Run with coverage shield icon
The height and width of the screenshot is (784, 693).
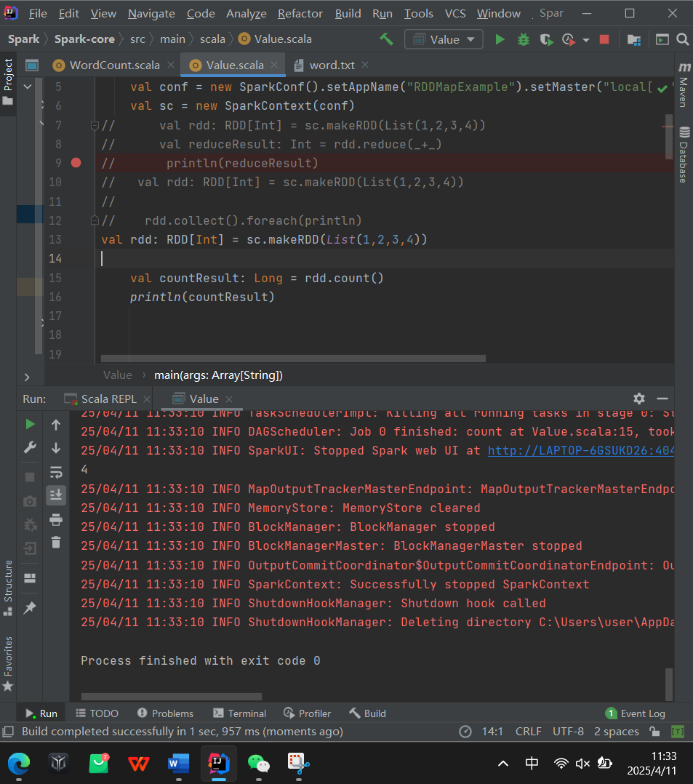click(547, 39)
